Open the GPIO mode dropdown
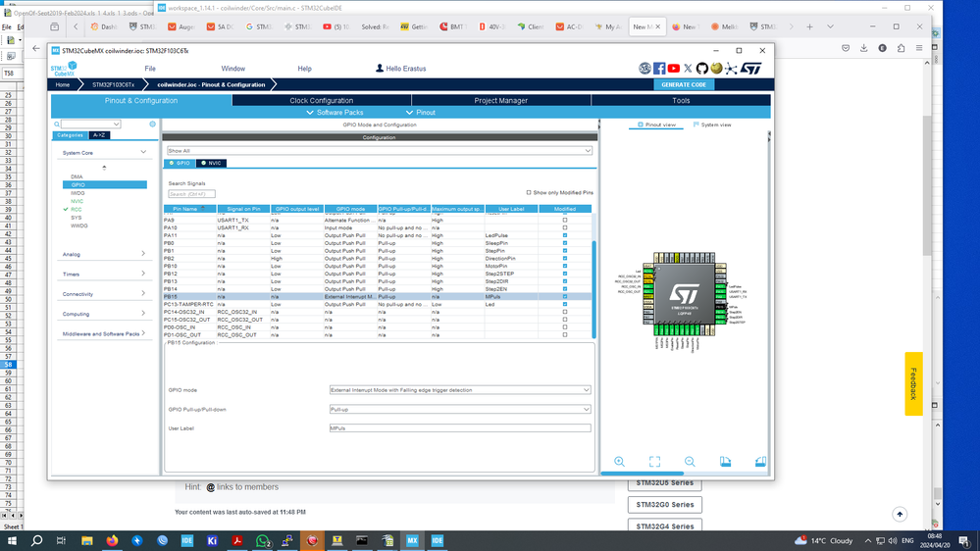The height and width of the screenshot is (551, 980). 459,390
